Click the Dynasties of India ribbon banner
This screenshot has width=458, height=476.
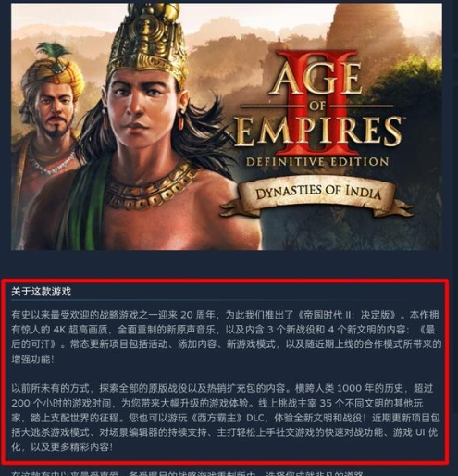317,196
